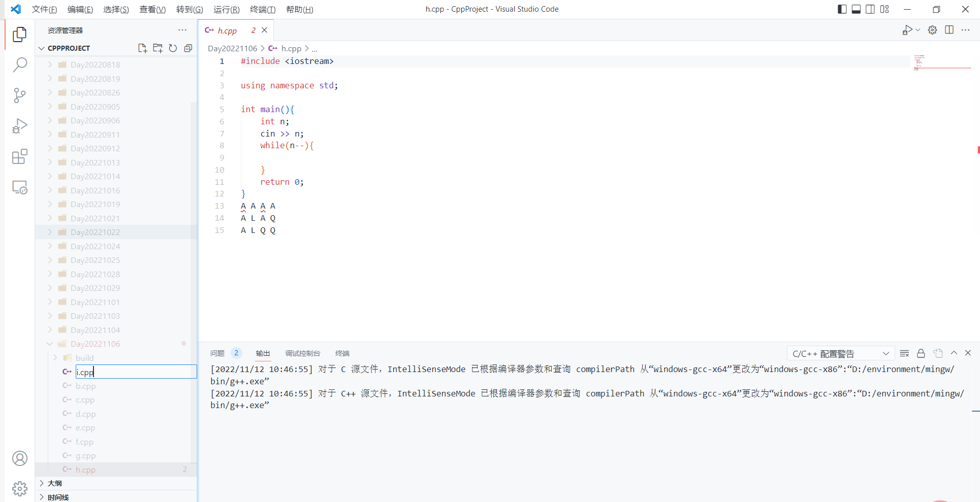This screenshot has height=502, width=980.
Task: Click the breadcrumb ellipsis symbol item
Action: click(314, 48)
